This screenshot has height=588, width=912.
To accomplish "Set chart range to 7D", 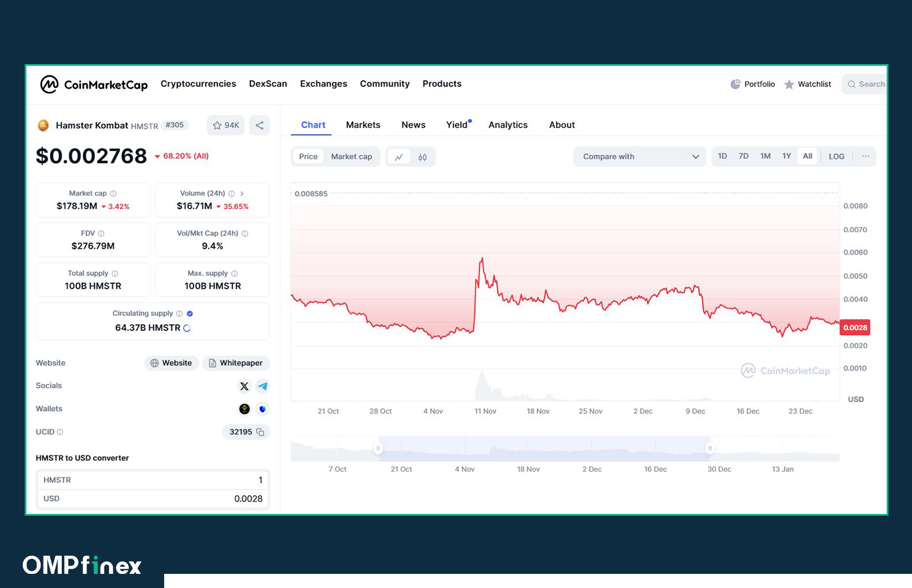I will 744,156.
